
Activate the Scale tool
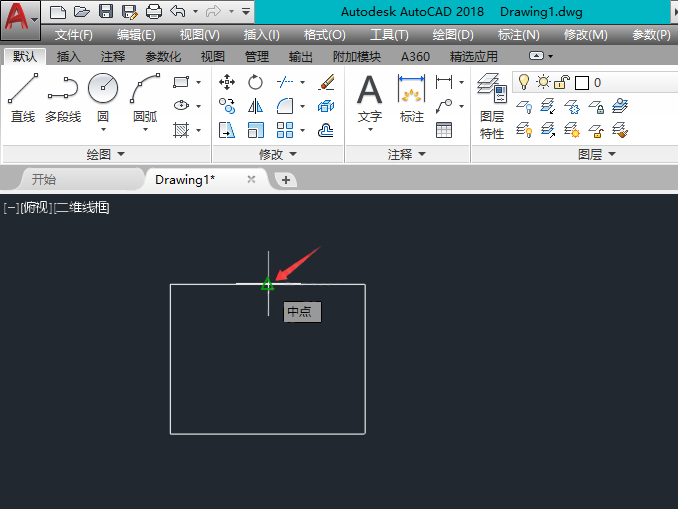tap(256, 130)
